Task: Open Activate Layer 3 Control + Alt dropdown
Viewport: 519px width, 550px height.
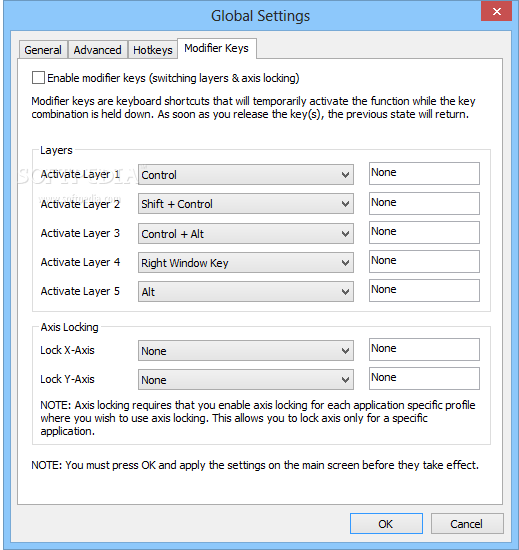Action: [x=245, y=234]
